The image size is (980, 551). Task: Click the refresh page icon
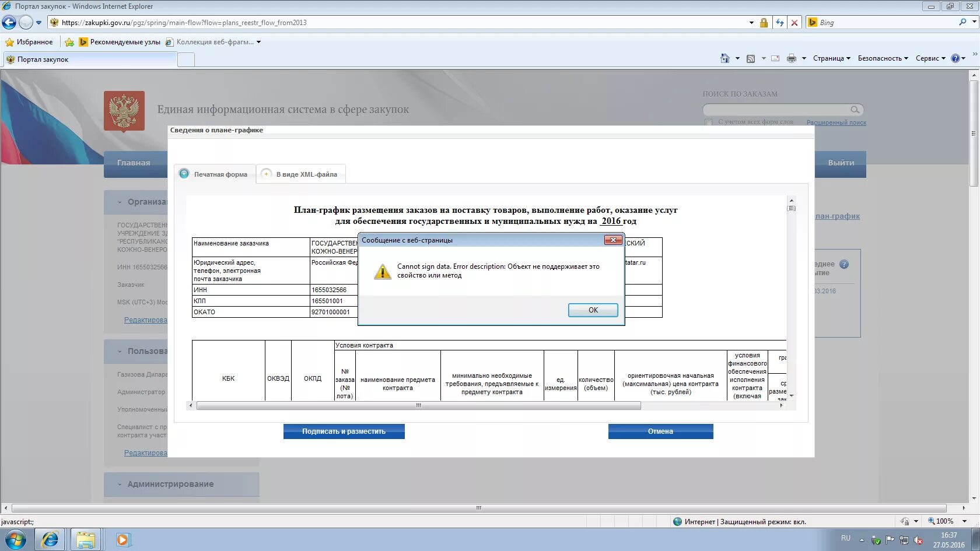point(780,23)
